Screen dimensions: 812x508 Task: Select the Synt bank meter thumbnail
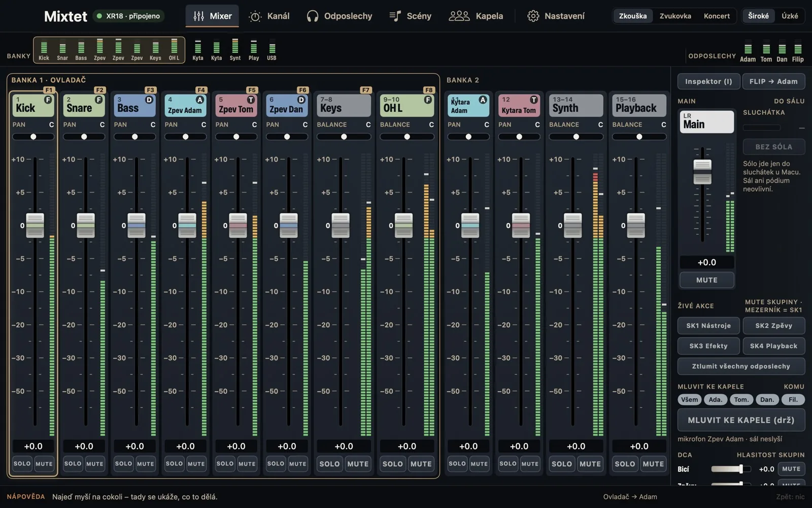(235, 50)
